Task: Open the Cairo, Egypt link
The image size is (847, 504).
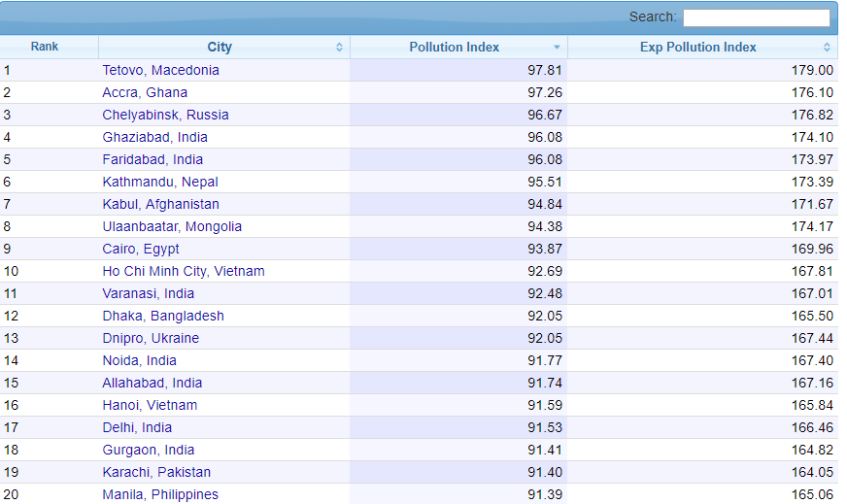Action: [x=141, y=249]
